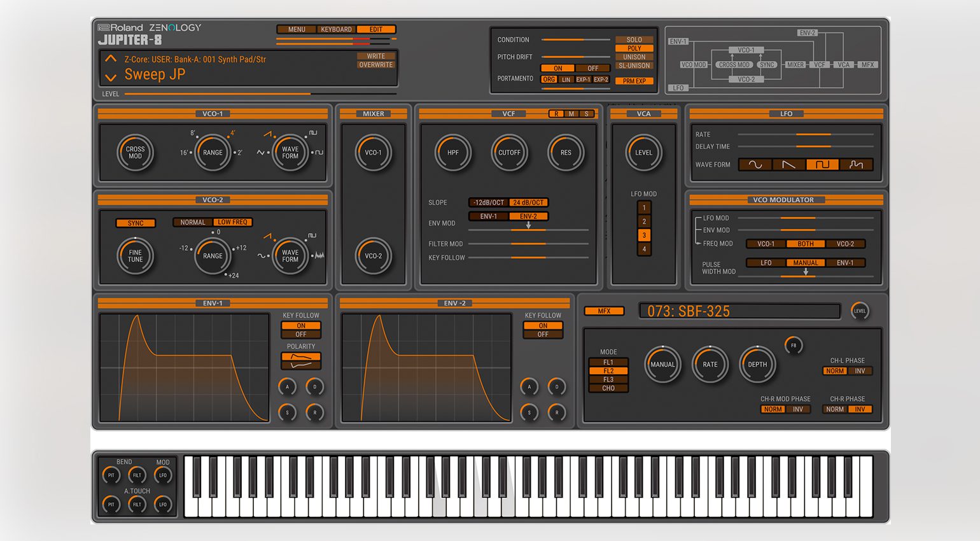Select VCO-2 LOW FREQ mode
The height and width of the screenshot is (541, 980).
232,222
